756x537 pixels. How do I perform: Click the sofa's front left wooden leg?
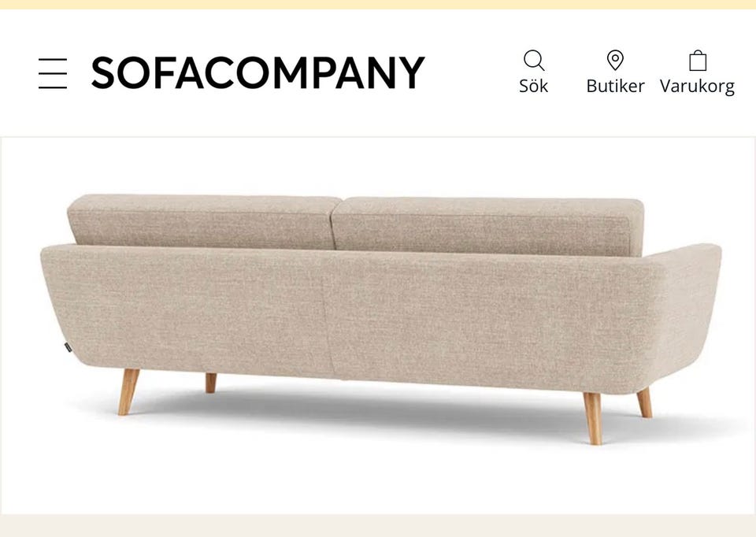[x=128, y=392]
